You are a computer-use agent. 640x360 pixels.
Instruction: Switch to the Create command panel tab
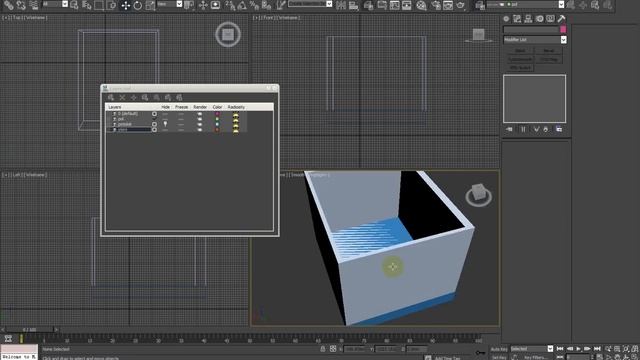click(506, 19)
